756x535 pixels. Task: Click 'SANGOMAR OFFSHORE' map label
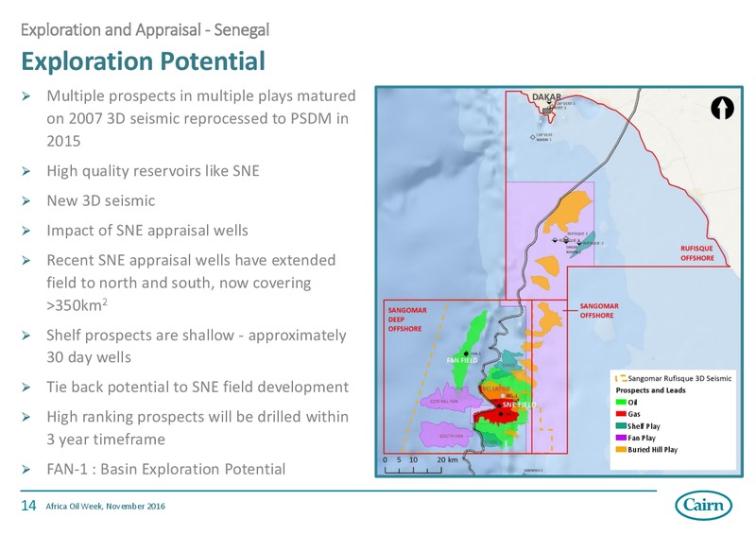click(x=599, y=311)
